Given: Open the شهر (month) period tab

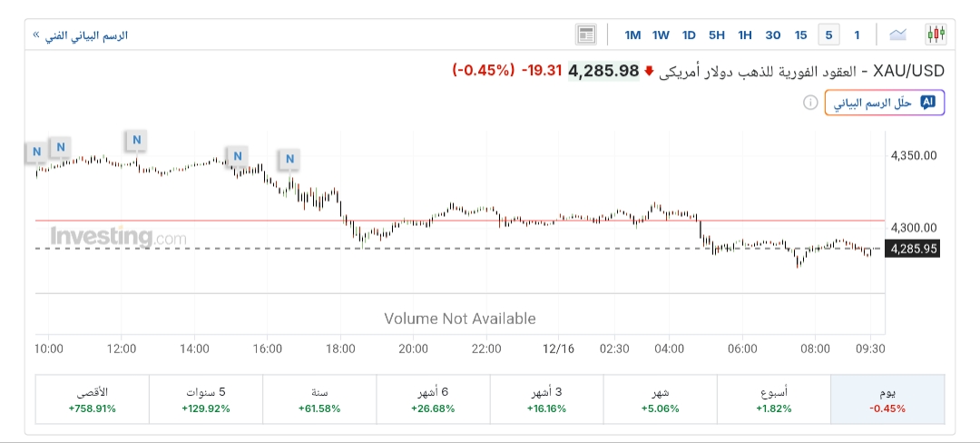Looking at the screenshot, I should pos(660,399).
